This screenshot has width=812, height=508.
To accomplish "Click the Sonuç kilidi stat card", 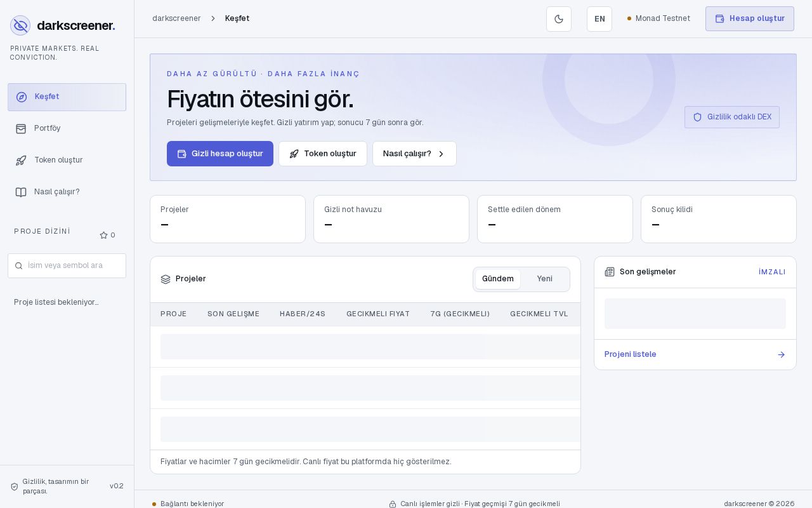I will click(719, 219).
